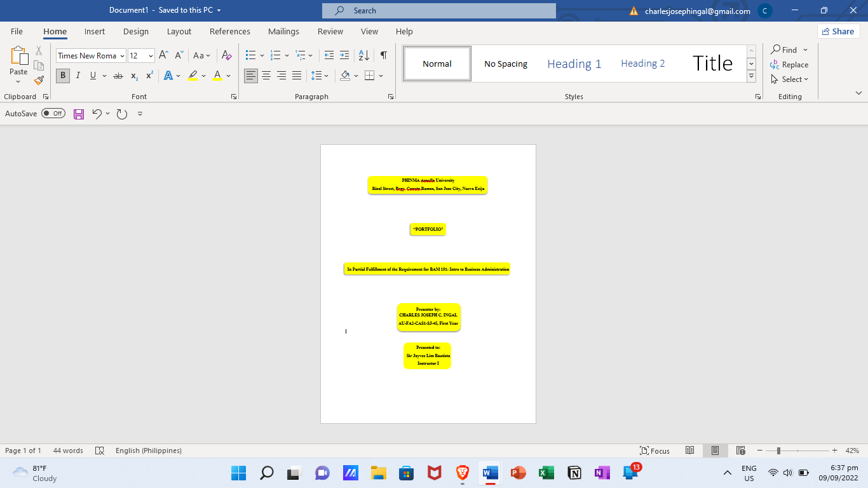The height and width of the screenshot is (488, 868).
Task: Undo the last action
Action: coord(97,114)
